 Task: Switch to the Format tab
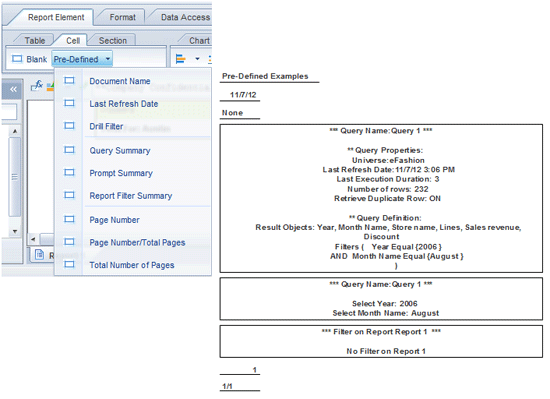click(x=122, y=17)
